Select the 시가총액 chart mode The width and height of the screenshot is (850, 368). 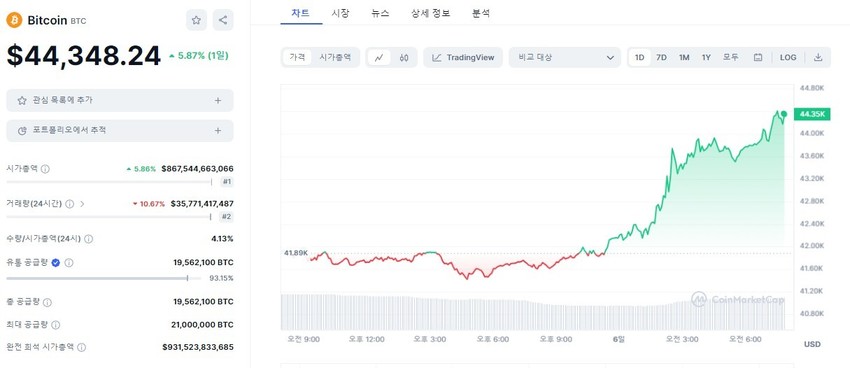pos(334,57)
